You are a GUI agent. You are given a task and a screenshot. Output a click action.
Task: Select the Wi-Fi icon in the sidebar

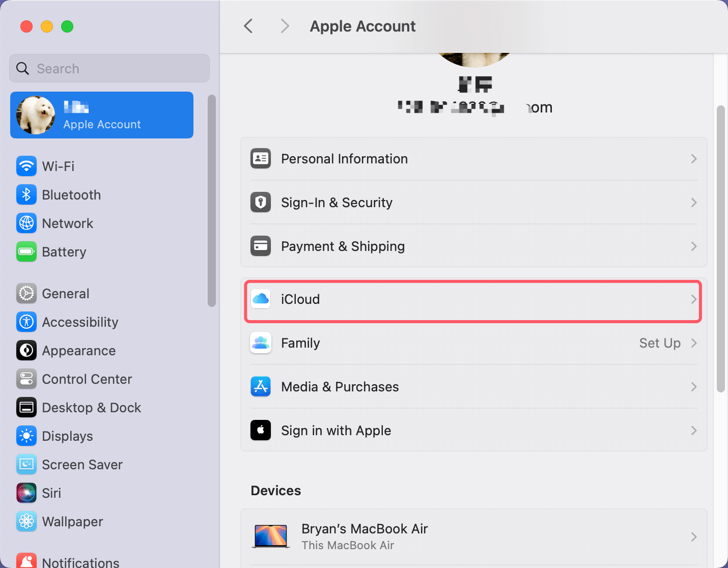pyautogui.click(x=26, y=166)
